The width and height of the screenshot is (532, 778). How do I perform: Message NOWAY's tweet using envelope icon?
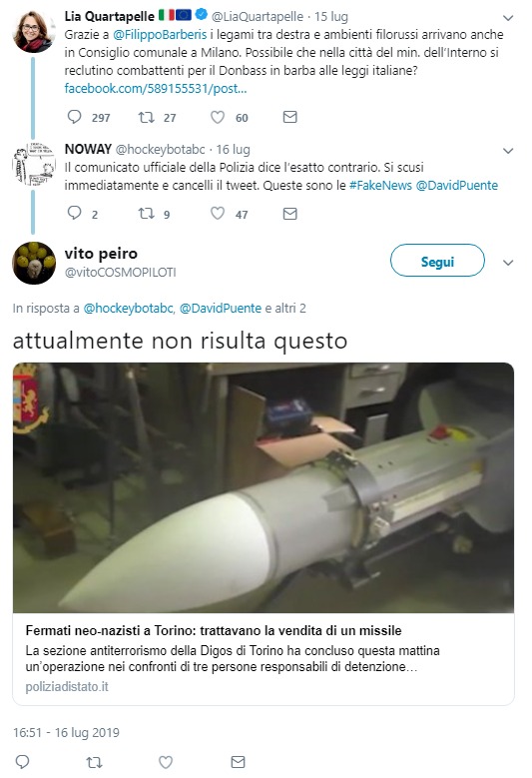tap(289, 214)
